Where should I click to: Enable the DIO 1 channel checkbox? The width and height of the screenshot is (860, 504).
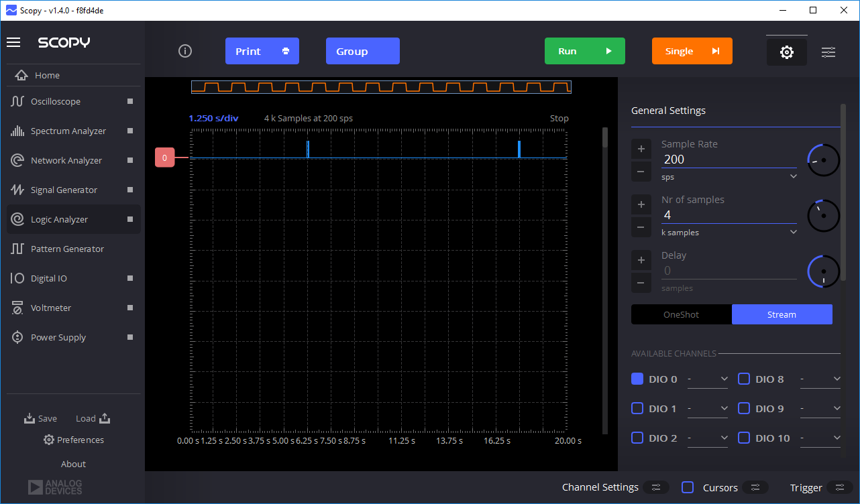637,408
